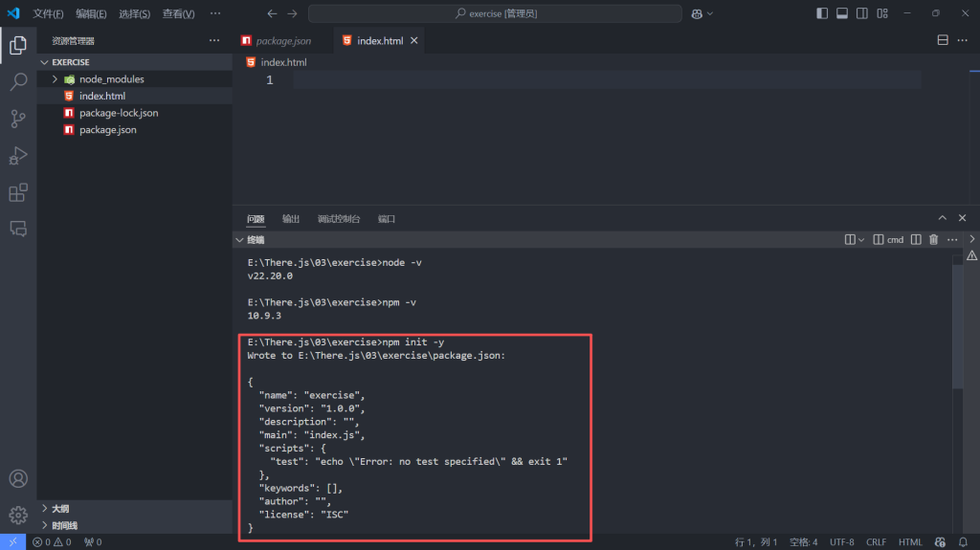Switch to the package.json editor tab
The width and height of the screenshot is (980, 550).
282,41
